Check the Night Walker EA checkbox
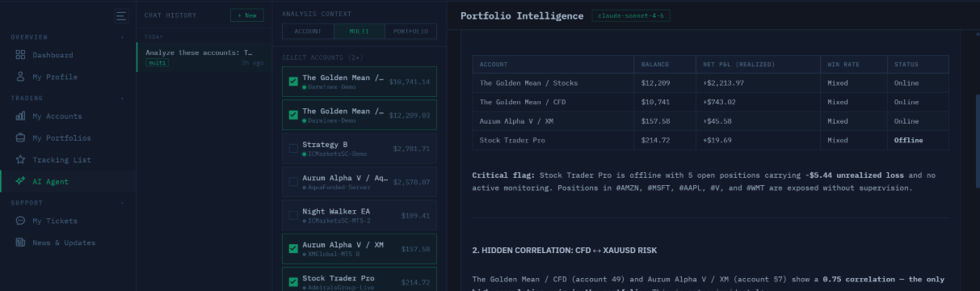Image resolution: width=980 pixels, height=291 pixels. tap(293, 216)
